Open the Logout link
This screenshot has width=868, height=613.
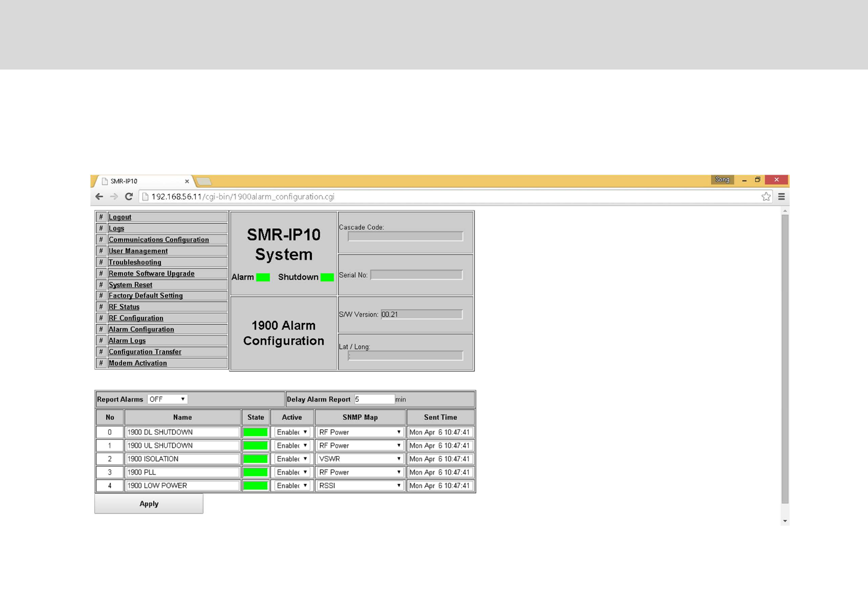(120, 217)
